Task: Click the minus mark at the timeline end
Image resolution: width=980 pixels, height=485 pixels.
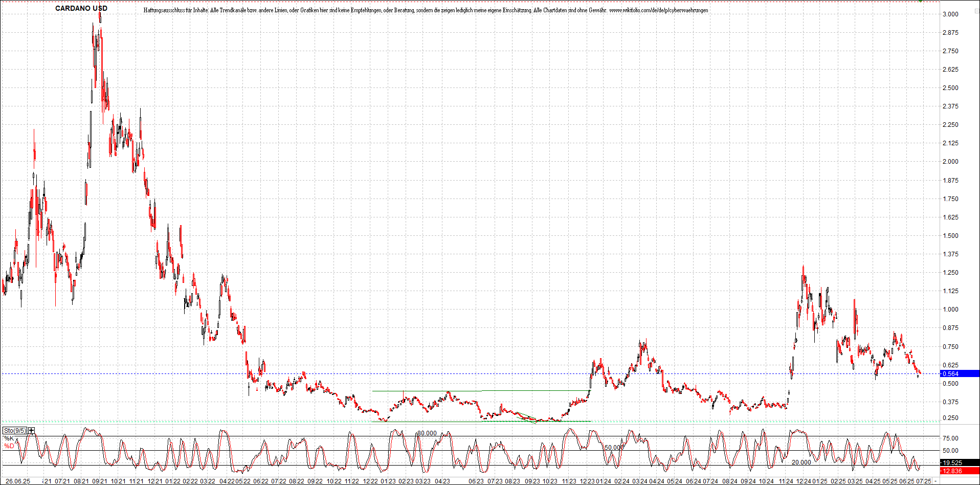Action: (936, 481)
